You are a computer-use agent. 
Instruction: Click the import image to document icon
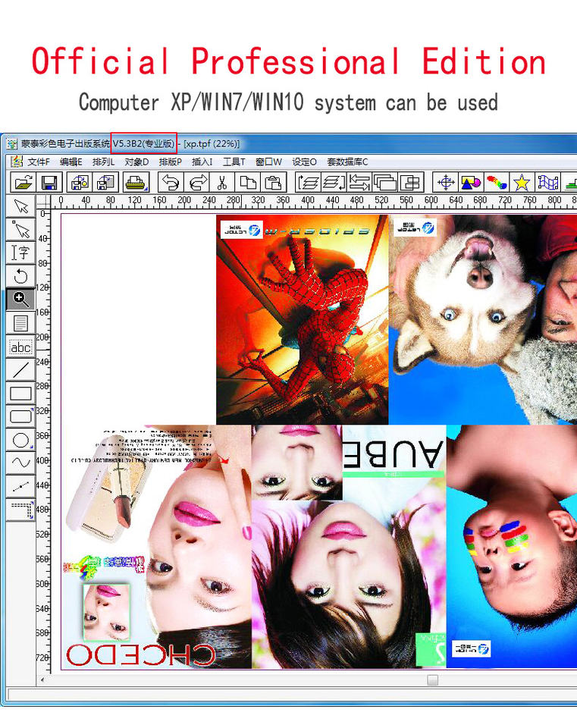tap(80, 183)
